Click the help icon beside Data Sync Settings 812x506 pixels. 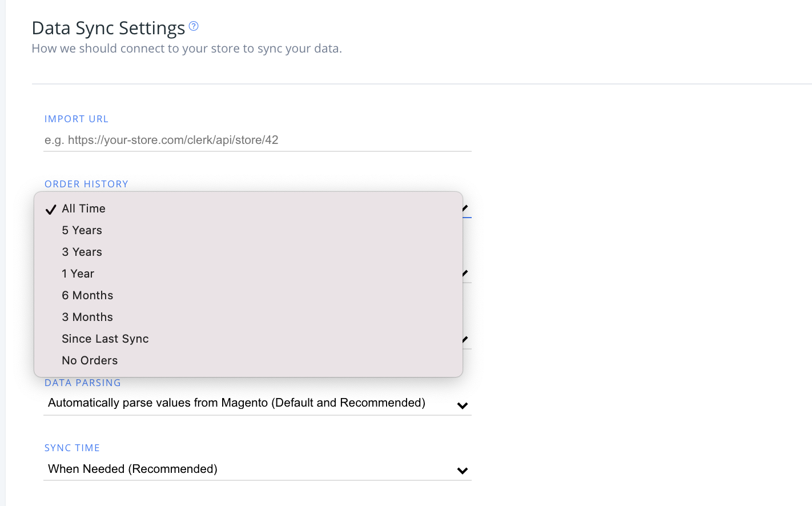point(194,26)
